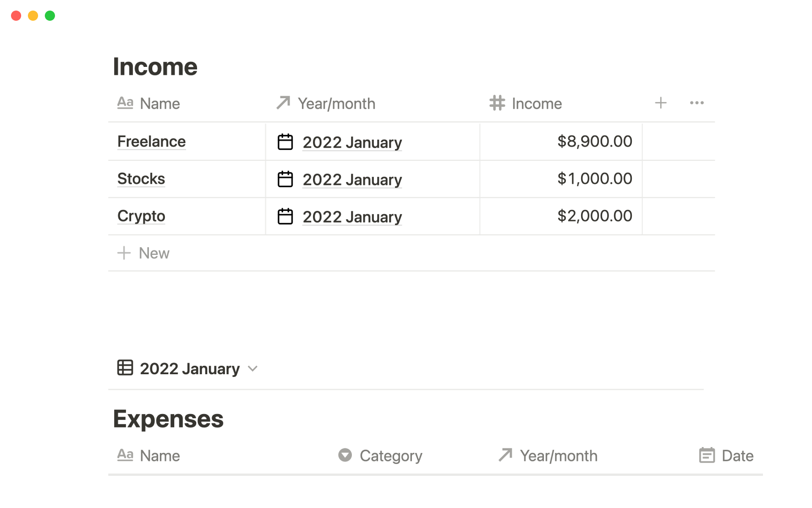The height and width of the screenshot is (508, 812).
Task: Click the Date property icon in Expenses
Action: pos(707,456)
